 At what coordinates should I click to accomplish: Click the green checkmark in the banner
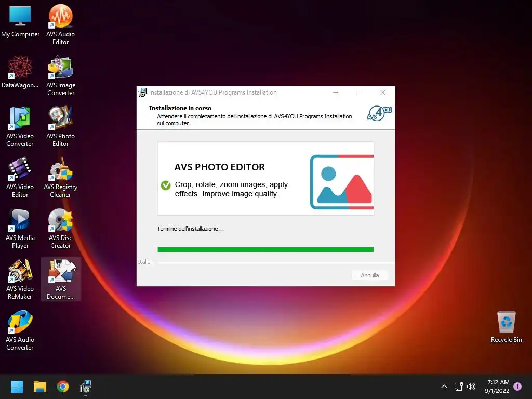coord(166,185)
